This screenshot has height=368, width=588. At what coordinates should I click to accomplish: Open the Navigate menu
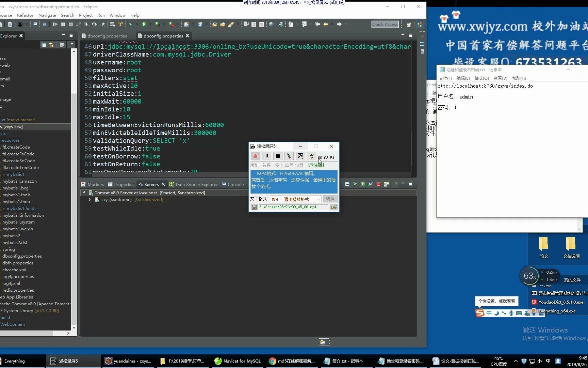(x=47, y=15)
